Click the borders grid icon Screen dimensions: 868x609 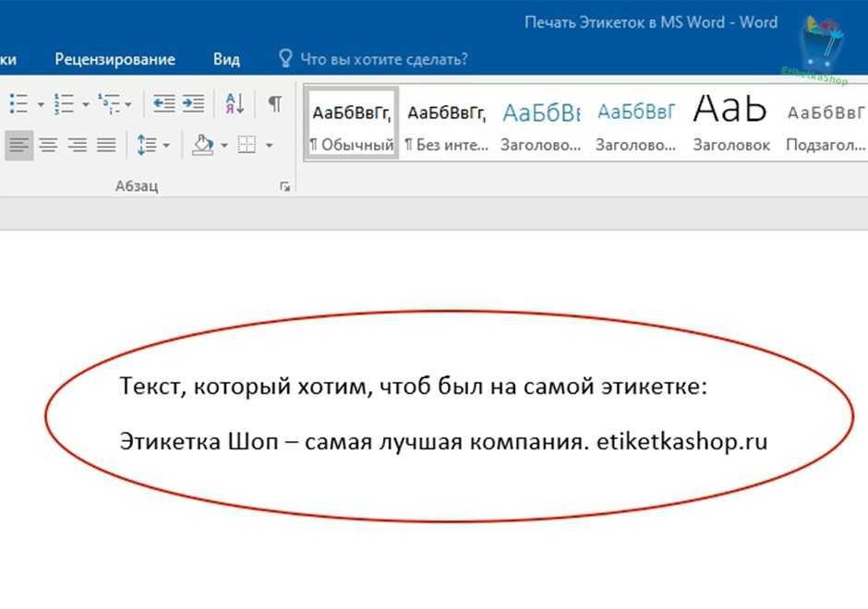pos(247,145)
